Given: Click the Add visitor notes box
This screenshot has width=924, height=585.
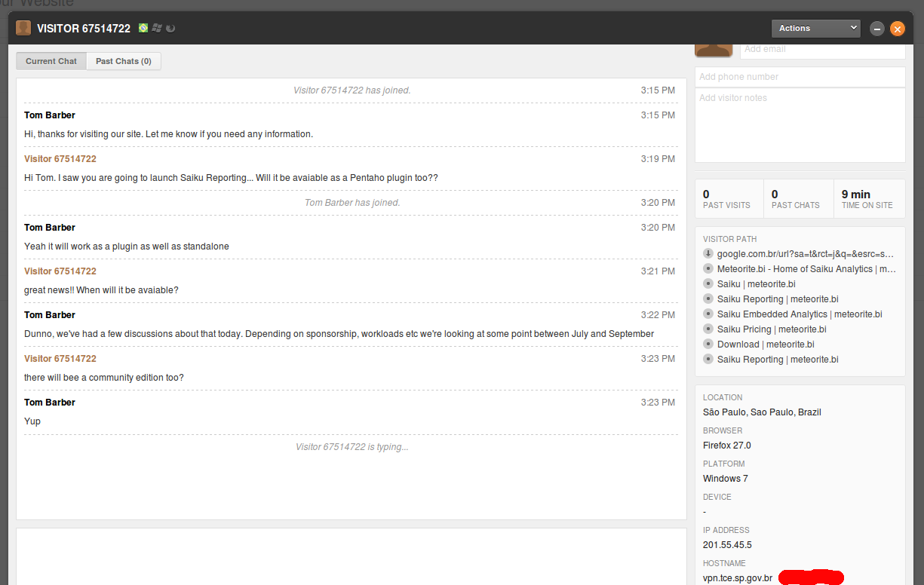Looking at the screenshot, I should (800, 125).
